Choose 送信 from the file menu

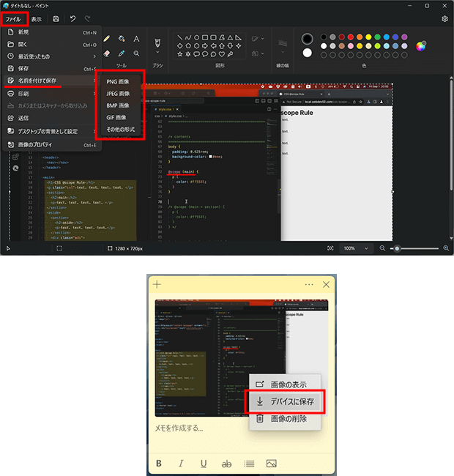[x=52, y=118]
